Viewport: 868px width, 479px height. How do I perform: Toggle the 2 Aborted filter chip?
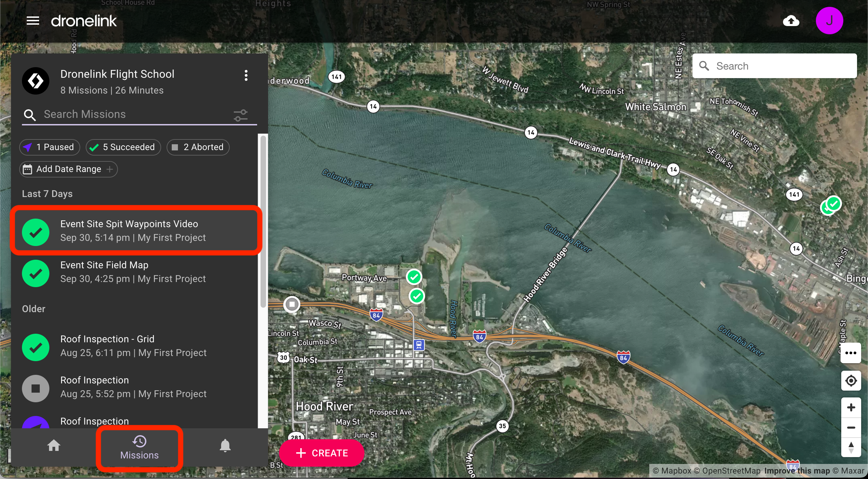coord(198,147)
